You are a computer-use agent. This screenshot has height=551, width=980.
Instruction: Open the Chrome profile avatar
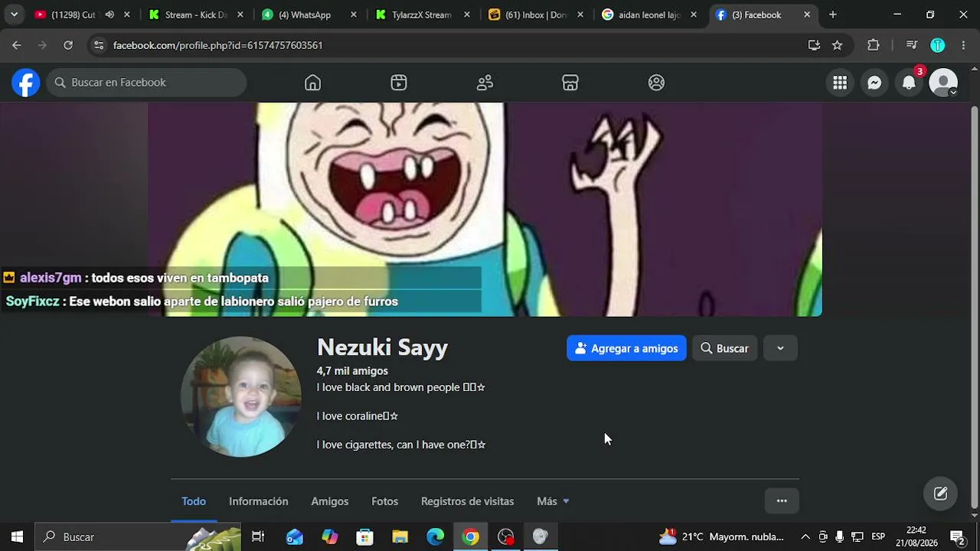point(937,45)
